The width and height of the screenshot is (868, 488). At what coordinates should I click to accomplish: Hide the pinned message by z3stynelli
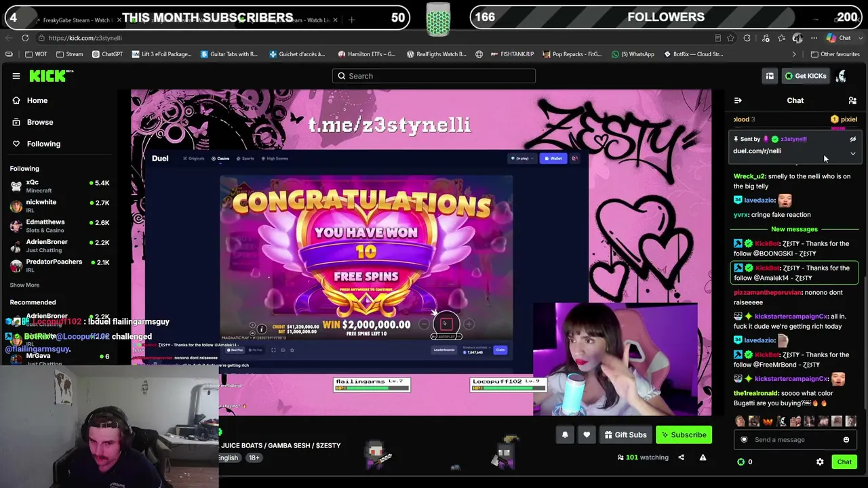pyautogui.click(x=853, y=139)
